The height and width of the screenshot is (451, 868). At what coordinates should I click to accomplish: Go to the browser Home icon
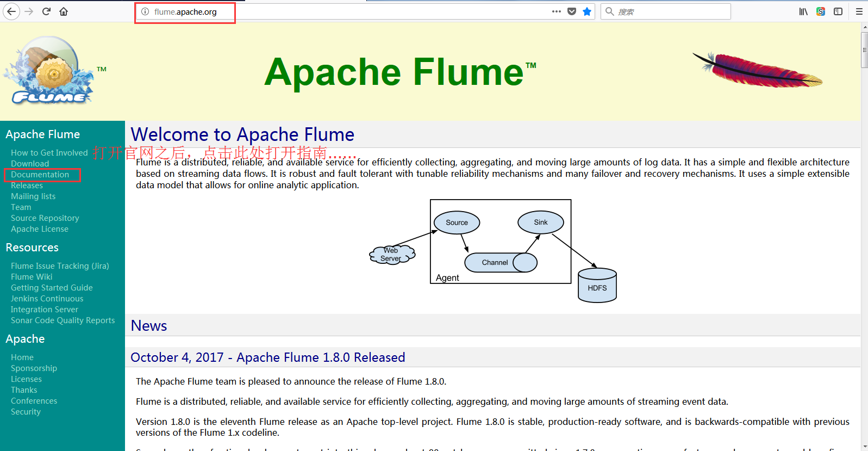(x=64, y=11)
